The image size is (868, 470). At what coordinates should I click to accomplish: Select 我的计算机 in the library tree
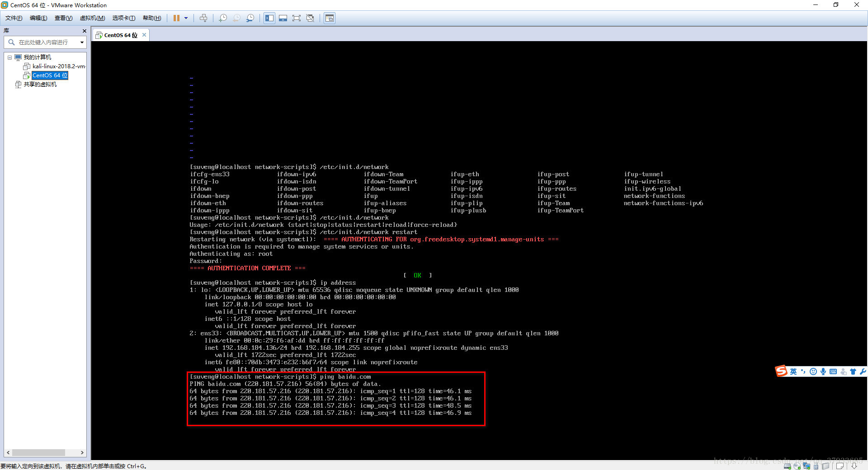click(38, 57)
